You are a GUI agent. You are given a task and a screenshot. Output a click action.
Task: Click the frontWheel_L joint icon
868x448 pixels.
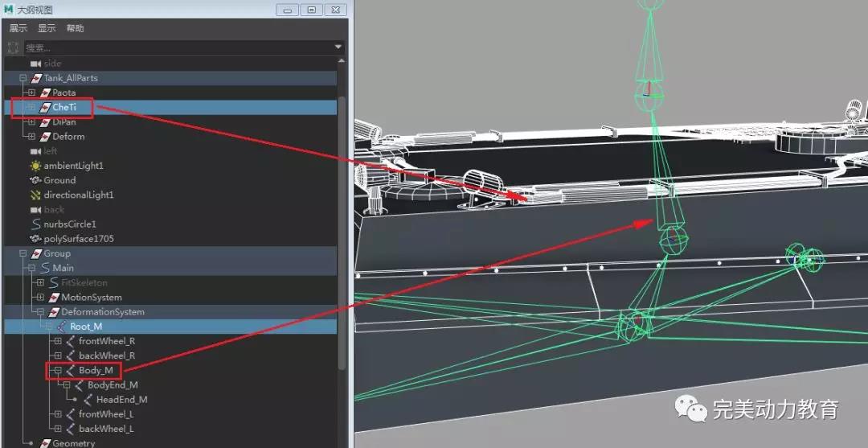70,414
